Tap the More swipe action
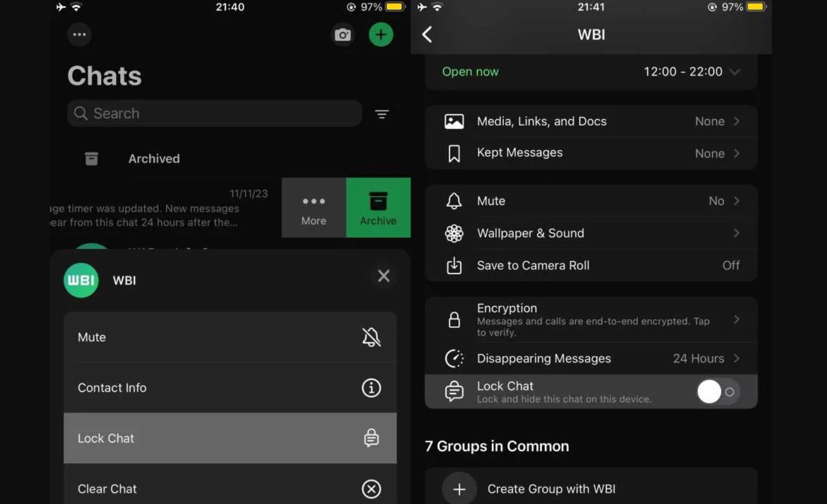This screenshot has height=504, width=827. 314,208
